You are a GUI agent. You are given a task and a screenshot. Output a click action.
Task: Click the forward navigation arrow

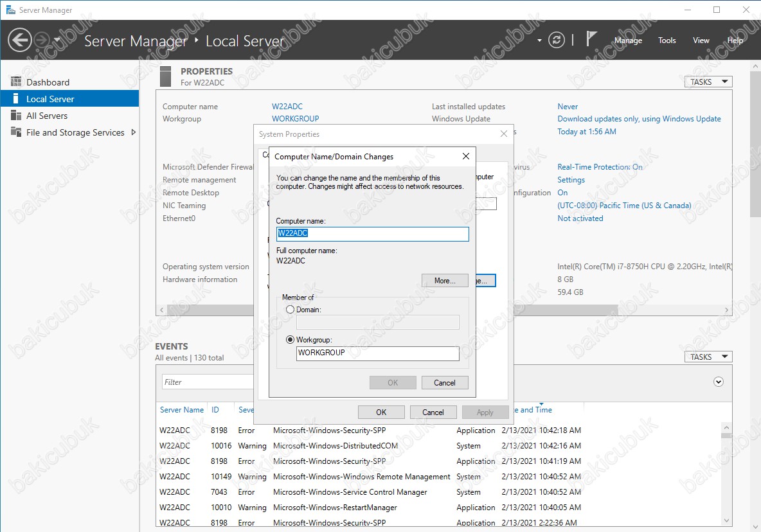42,40
